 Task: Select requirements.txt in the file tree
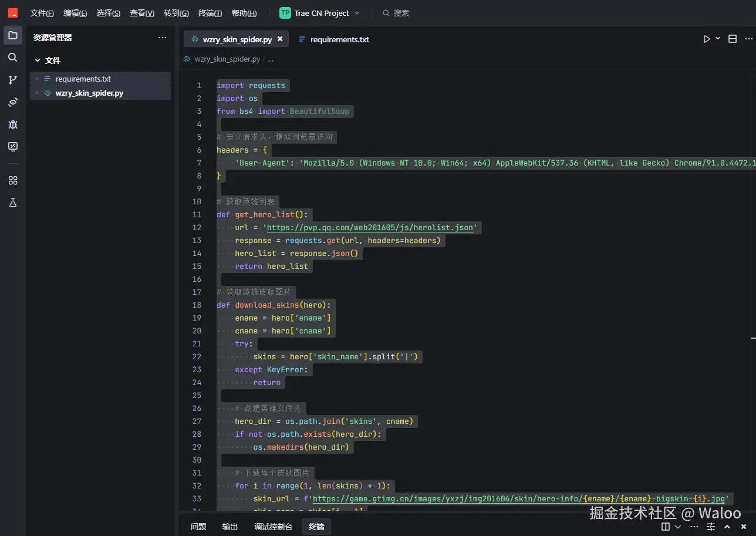(83, 79)
